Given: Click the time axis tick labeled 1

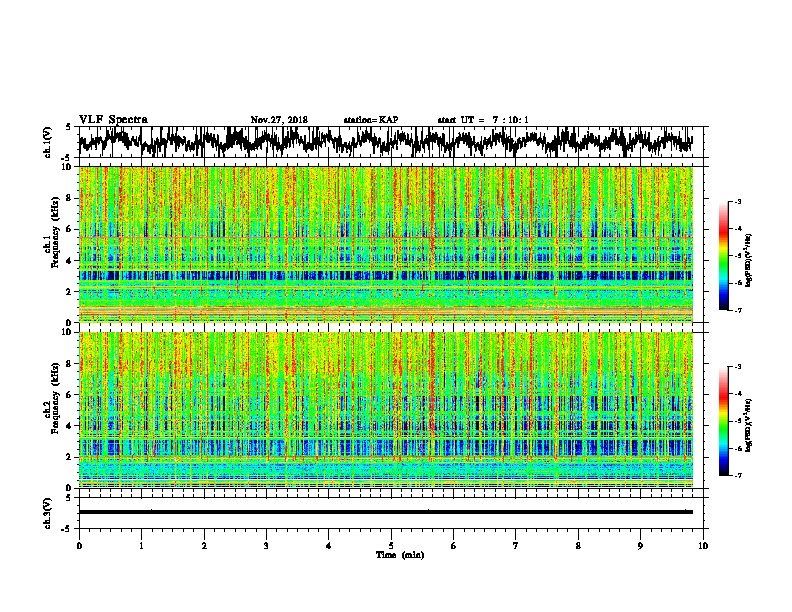Looking at the screenshot, I should (x=141, y=546).
